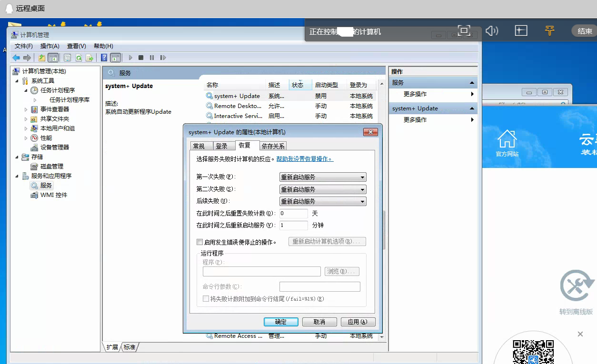
Task: Enable the stop-on-error actions checkbox
Action: 200,242
